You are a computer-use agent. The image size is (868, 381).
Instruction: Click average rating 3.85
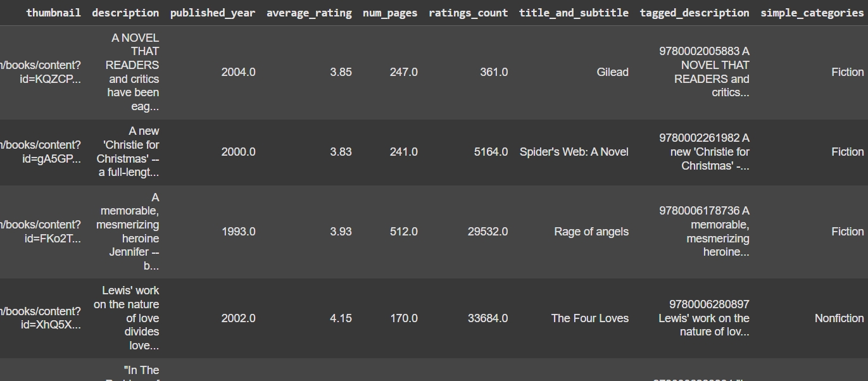coord(341,72)
